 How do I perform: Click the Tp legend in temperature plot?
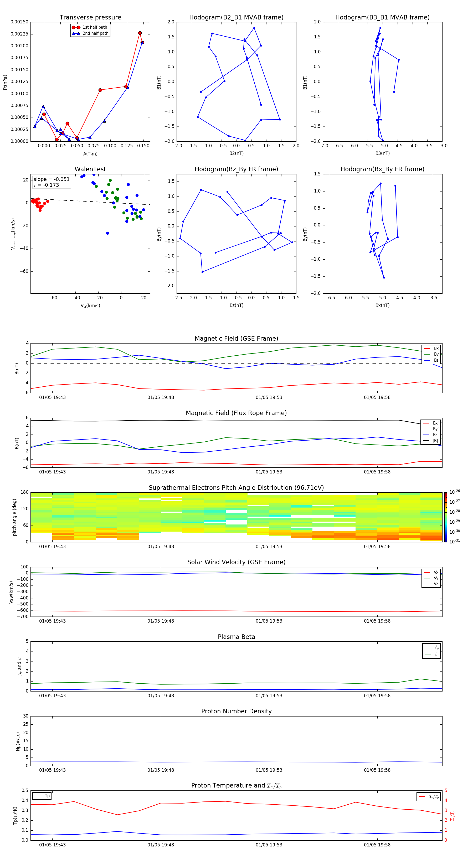pyautogui.click(x=42, y=796)
